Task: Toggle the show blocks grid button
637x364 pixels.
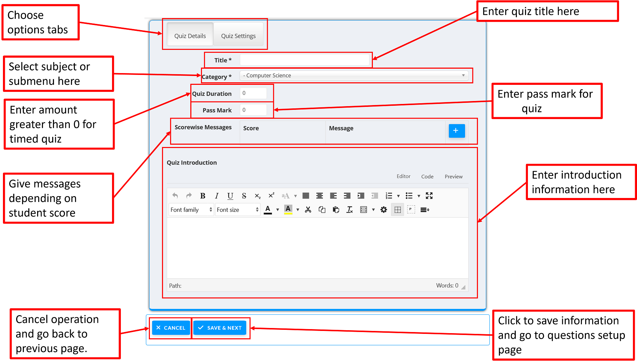Action: click(397, 210)
